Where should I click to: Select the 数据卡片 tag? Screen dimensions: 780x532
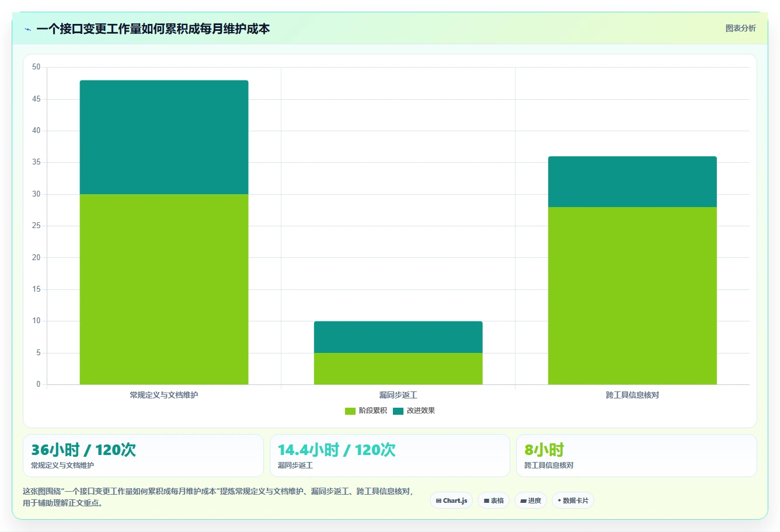tap(573, 501)
